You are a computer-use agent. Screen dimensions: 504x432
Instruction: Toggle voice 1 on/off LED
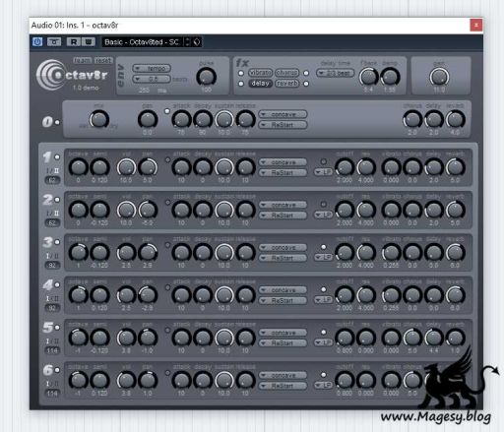pyautogui.click(x=57, y=157)
